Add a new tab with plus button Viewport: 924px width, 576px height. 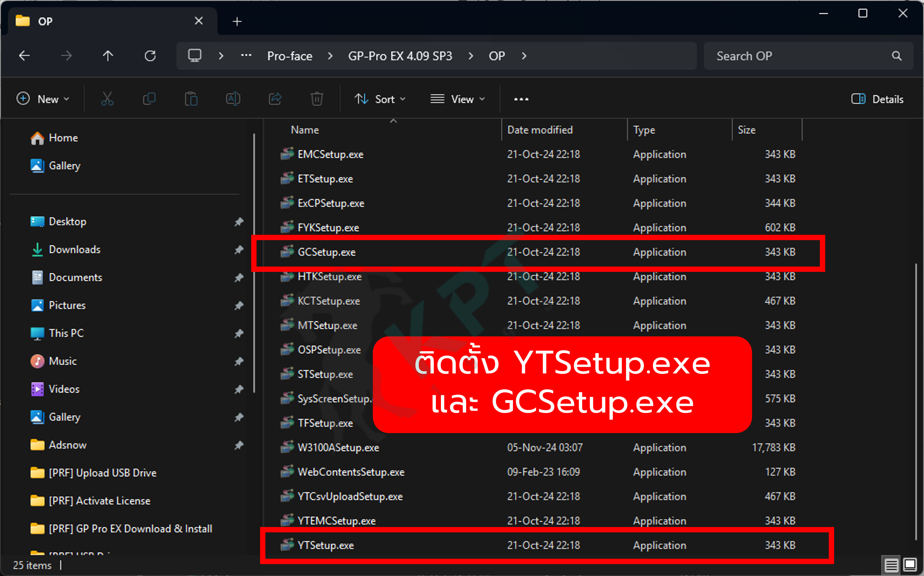pyautogui.click(x=237, y=21)
